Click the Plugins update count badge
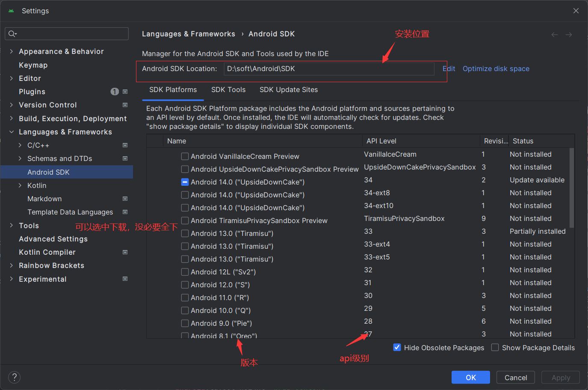This screenshot has width=588, height=390. (115, 92)
